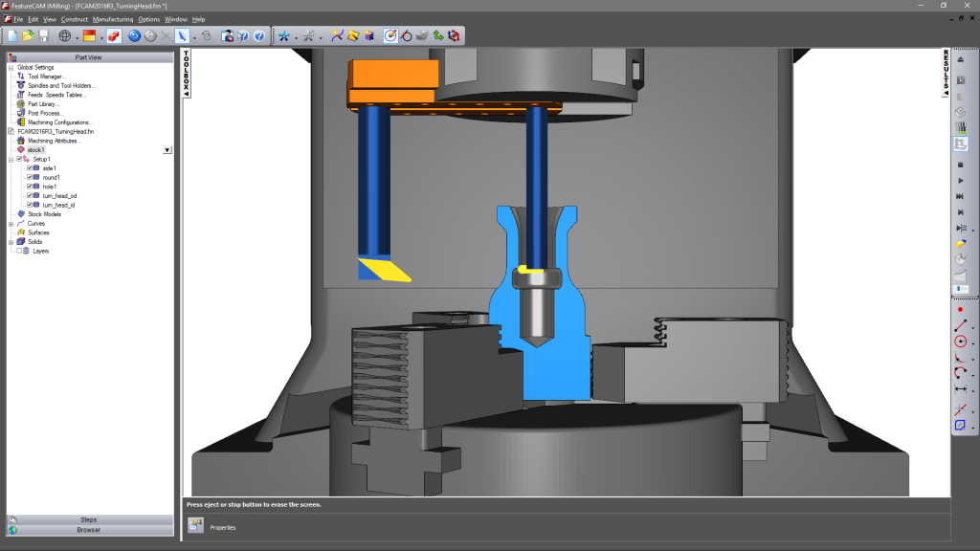Switch to the Steps panel
This screenshot has width=980, height=551.
87,519
